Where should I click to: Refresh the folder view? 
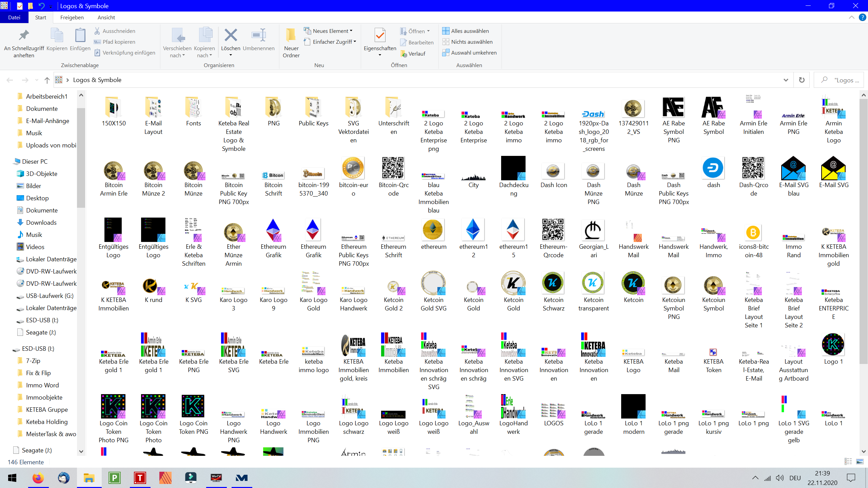(802, 80)
